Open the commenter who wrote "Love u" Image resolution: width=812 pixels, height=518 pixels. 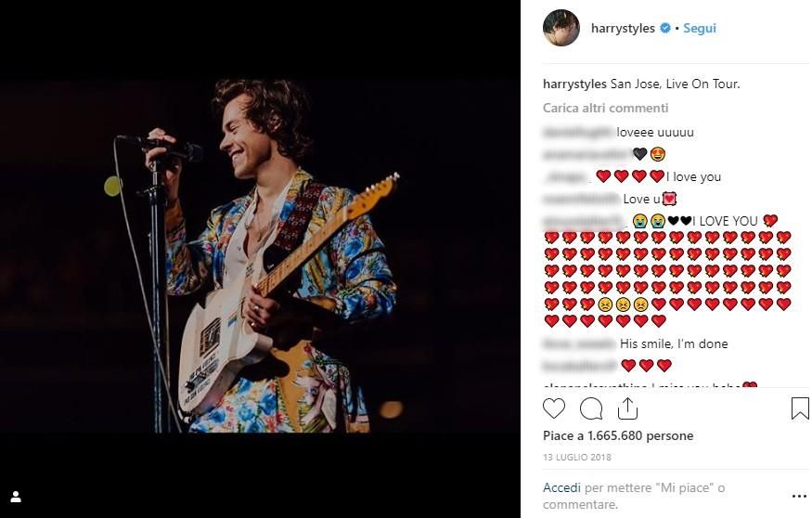(x=581, y=200)
